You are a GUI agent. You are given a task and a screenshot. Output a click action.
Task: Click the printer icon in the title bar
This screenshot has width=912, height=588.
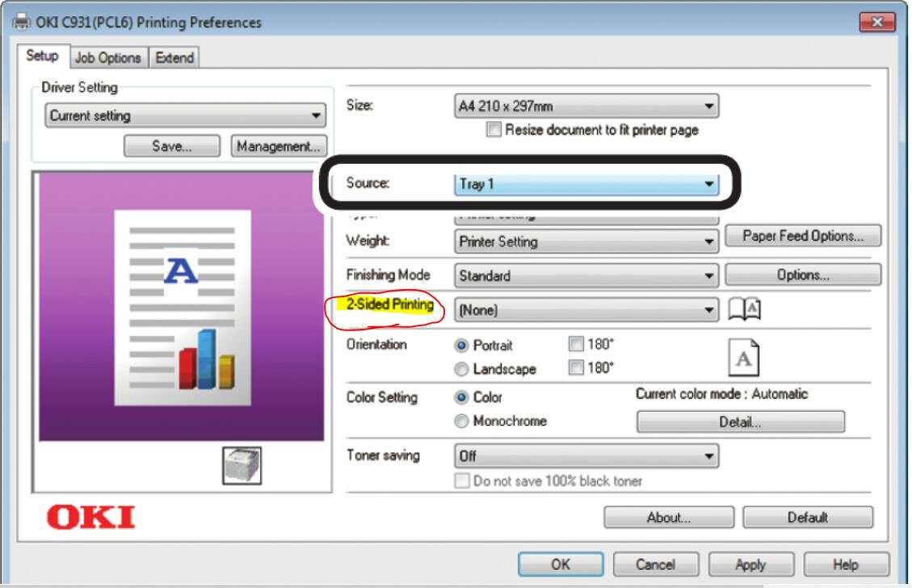22,22
